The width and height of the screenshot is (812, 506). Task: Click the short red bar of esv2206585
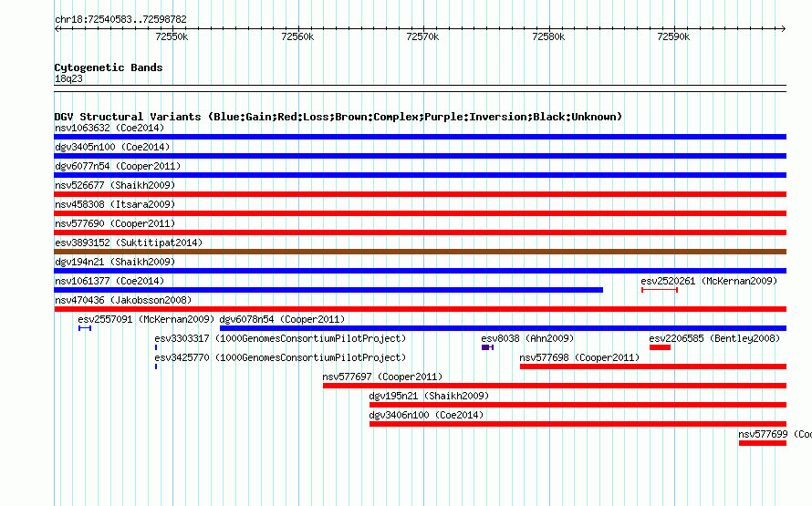[x=660, y=347]
